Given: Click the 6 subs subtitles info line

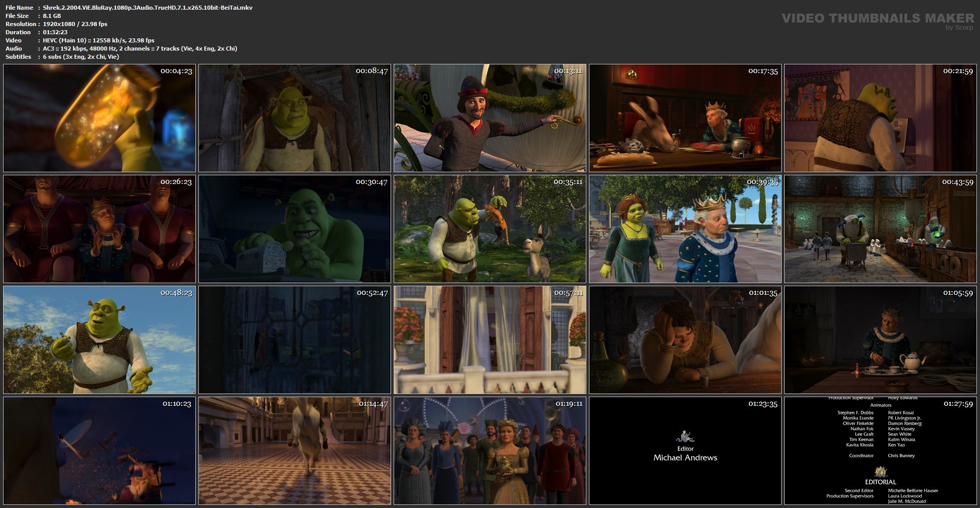Looking at the screenshot, I should (x=81, y=57).
